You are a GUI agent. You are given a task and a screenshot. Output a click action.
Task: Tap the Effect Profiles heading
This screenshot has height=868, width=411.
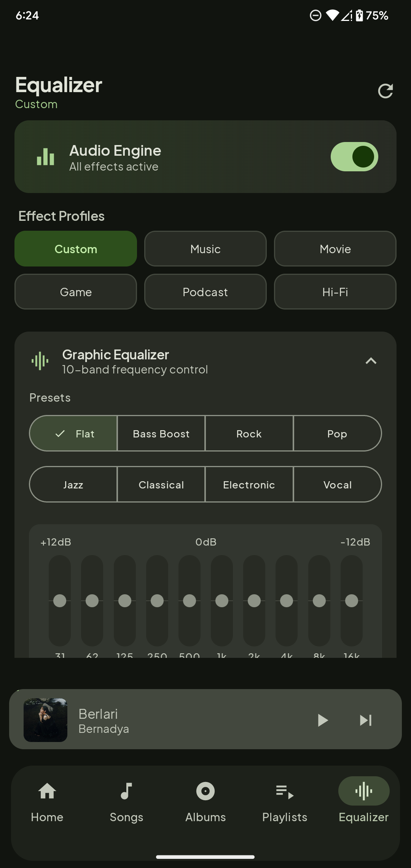pyautogui.click(x=61, y=216)
